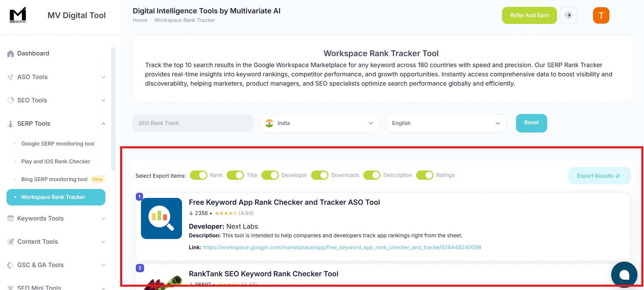This screenshot has height=290, width=644.
Task: Click the sidebar vertical scrollbar
Action: 114,109
